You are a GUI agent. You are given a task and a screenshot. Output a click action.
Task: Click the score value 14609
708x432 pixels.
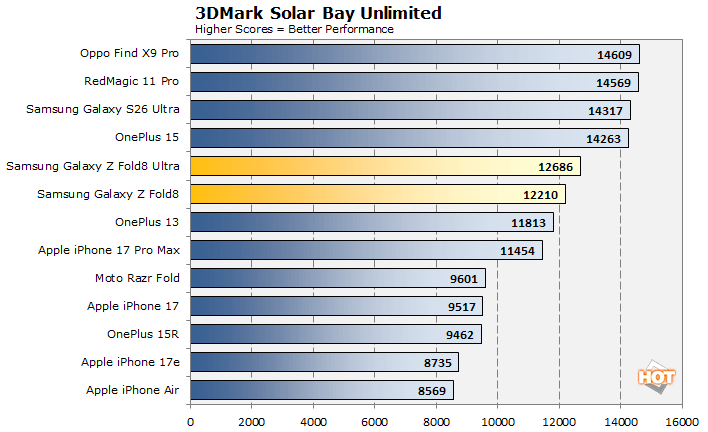(615, 55)
